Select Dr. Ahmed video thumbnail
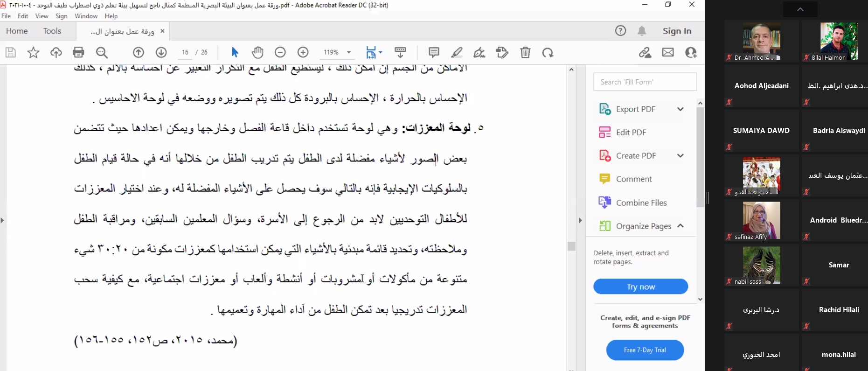The image size is (868, 371). (761, 42)
